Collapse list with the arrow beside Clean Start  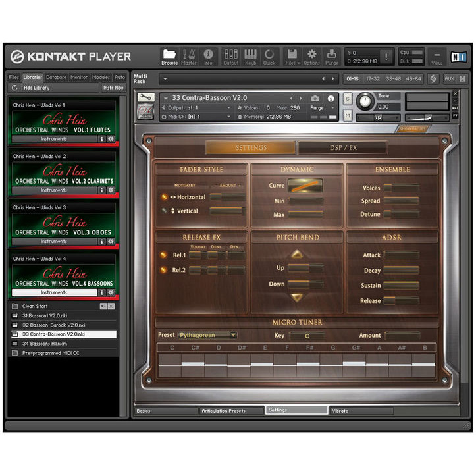[x=103, y=306]
